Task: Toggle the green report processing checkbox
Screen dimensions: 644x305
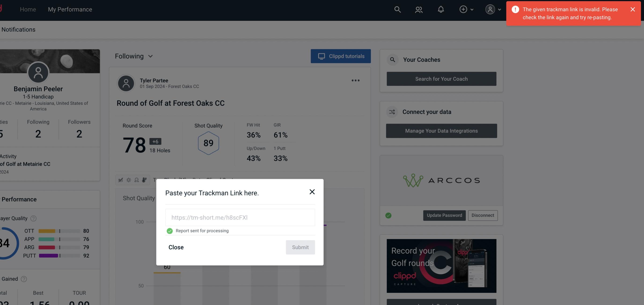Action: (x=169, y=231)
